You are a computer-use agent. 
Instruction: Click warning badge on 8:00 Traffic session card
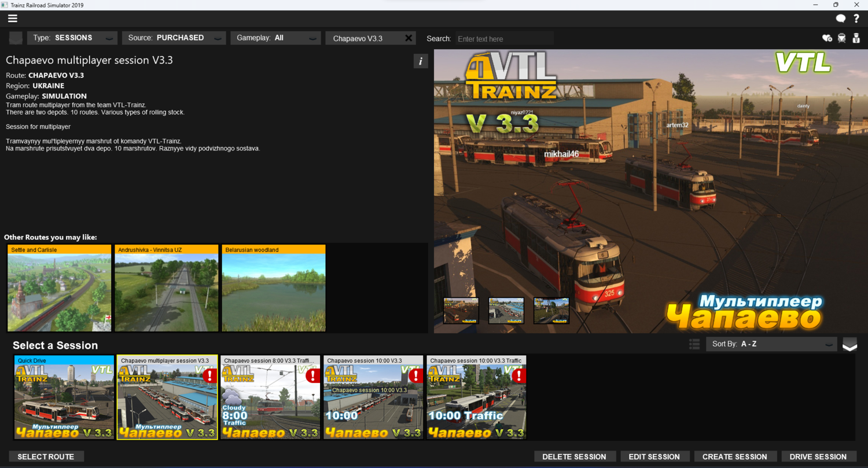pos(312,375)
